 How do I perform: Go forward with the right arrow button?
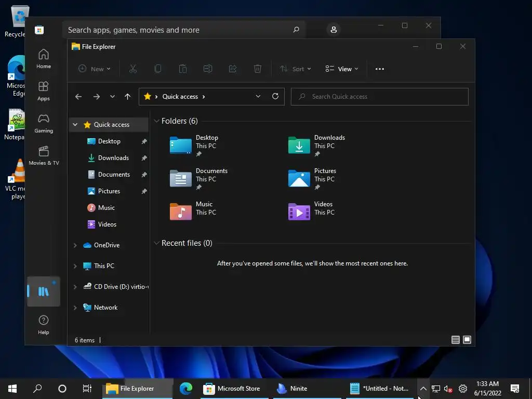97,97
